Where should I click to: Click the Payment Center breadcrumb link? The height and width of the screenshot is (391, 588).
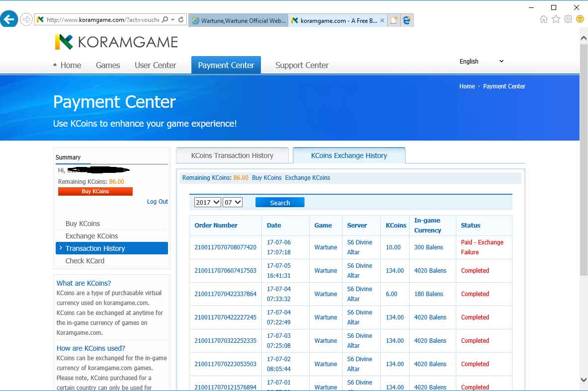click(x=504, y=86)
